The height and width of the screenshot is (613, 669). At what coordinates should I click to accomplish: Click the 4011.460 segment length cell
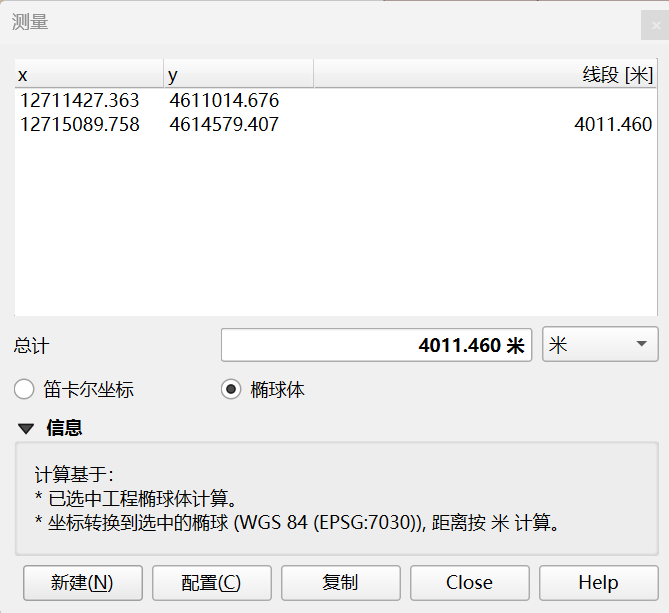(x=613, y=125)
